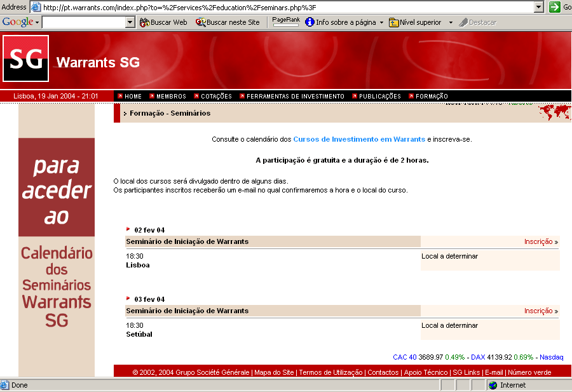Click the Google search input field
Viewport: 572px width, 392px height.
[84, 22]
